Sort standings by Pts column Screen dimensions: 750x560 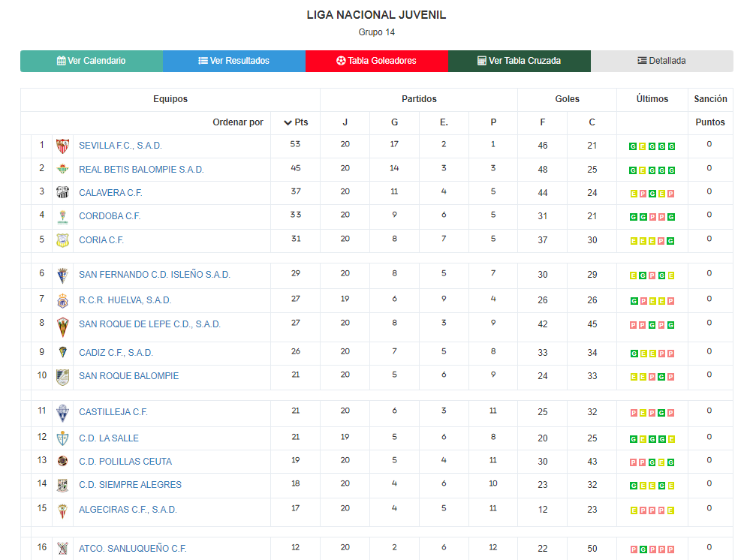point(296,122)
